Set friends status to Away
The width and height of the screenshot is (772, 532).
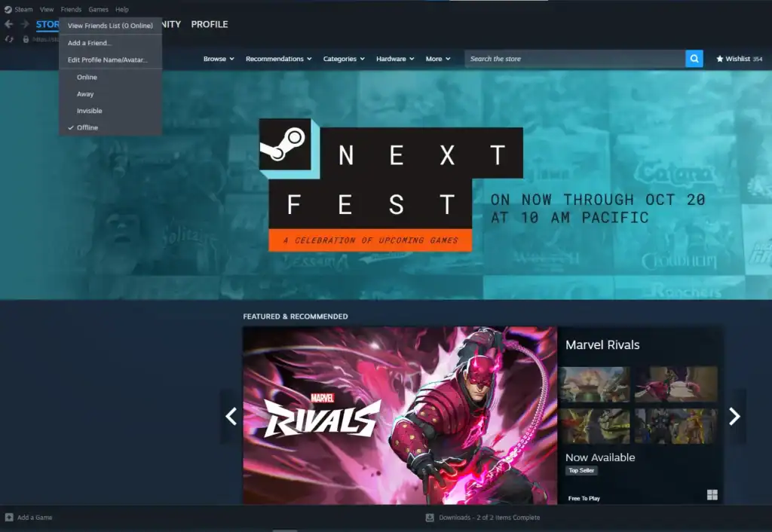(x=85, y=94)
